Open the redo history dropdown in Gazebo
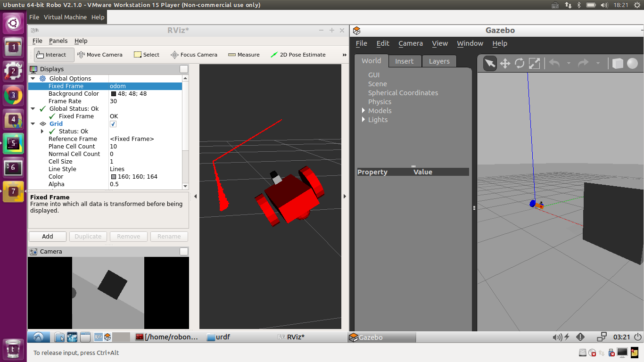644x362 pixels. coord(598,63)
